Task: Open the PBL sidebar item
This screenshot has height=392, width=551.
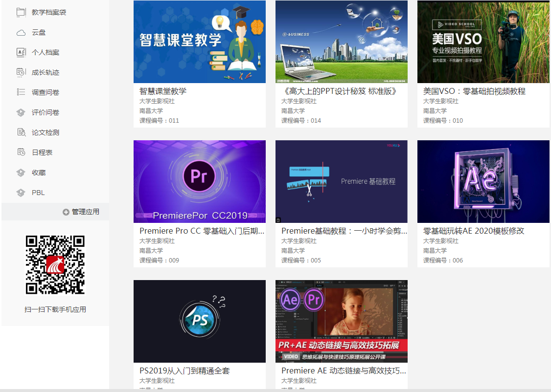Action: click(x=38, y=193)
